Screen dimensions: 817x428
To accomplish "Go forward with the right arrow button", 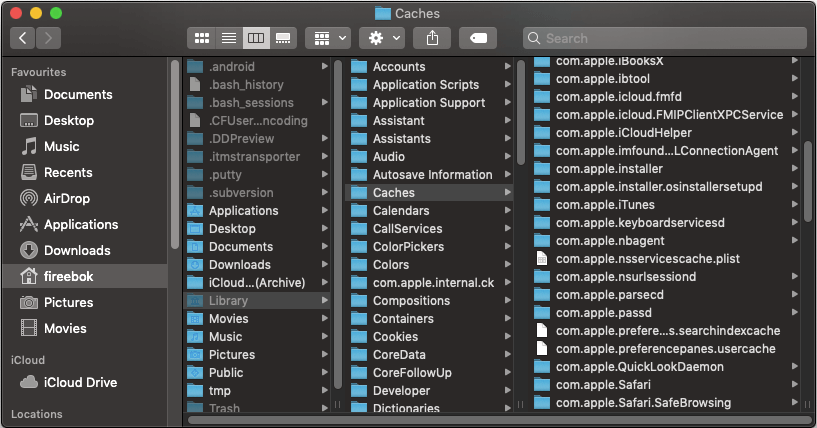I will (48, 38).
